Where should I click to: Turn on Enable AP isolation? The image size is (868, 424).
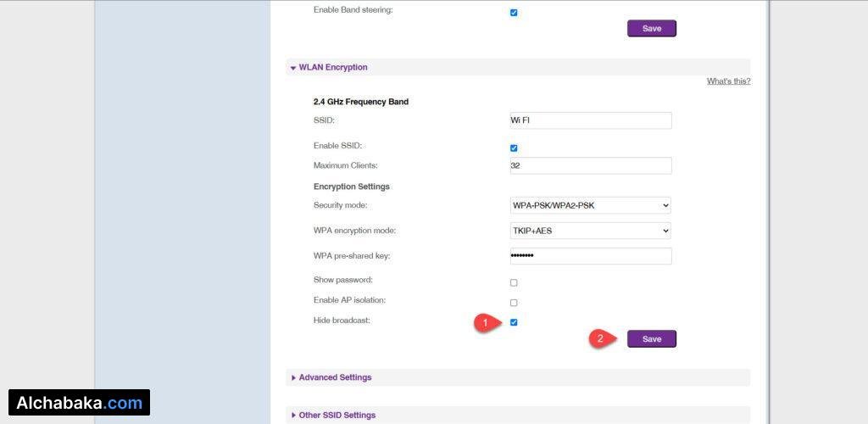pyautogui.click(x=514, y=303)
